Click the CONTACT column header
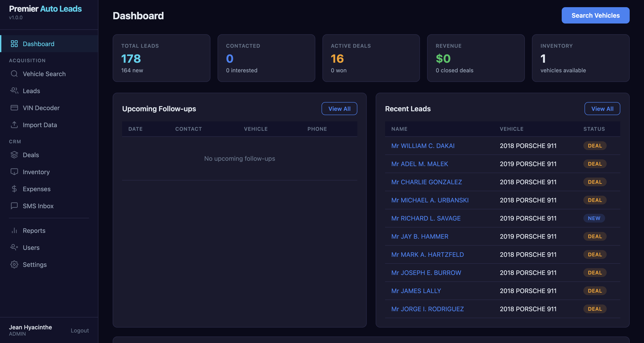The image size is (644, 343). click(188, 129)
